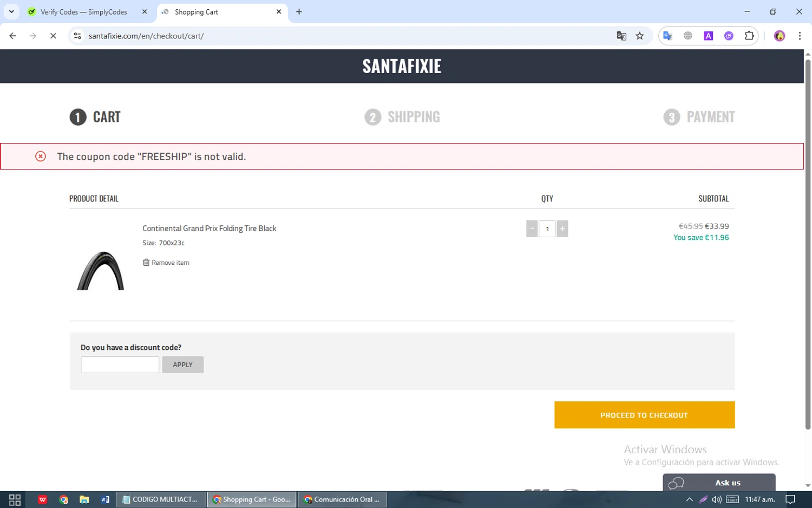Increase quantity with plus button
The height and width of the screenshot is (508, 812).
click(x=562, y=229)
